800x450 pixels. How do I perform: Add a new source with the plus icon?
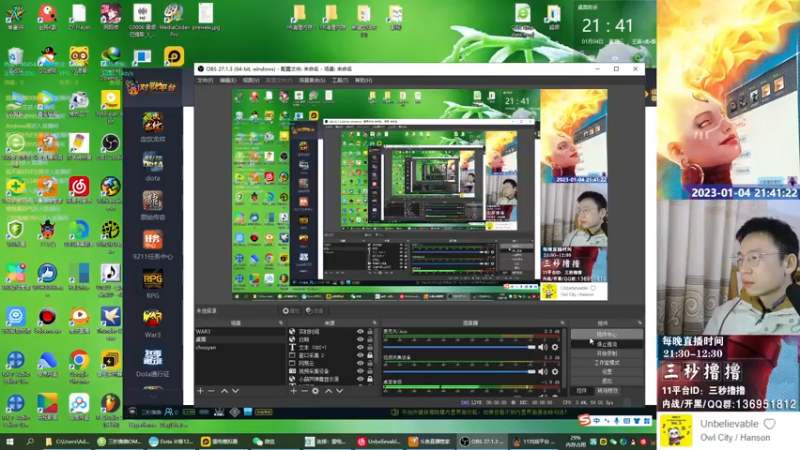point(293,391)
